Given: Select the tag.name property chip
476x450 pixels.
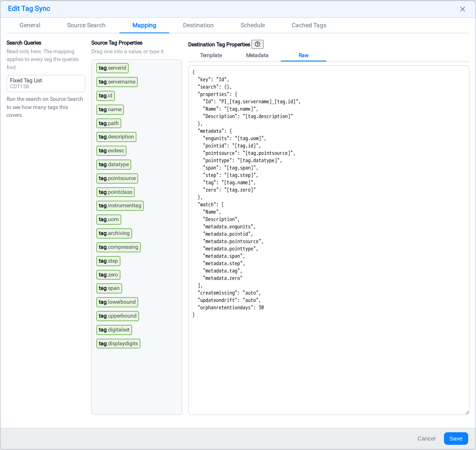Looking at the screenshot, I should coord(110,109).
